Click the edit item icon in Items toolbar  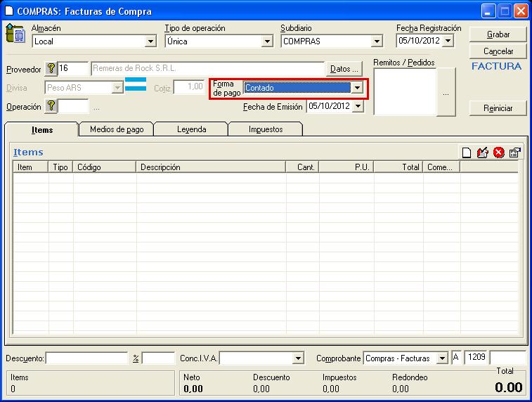click(482, 153)
